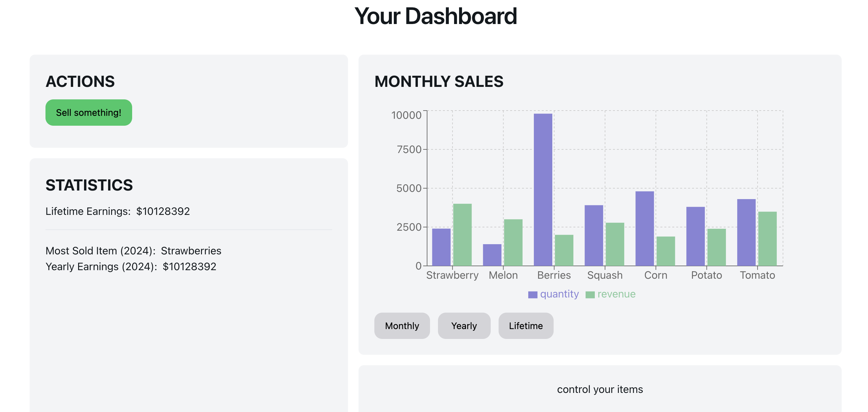Select the Lifetime Earnings value
868x412 pixels.
coord(163,211)
